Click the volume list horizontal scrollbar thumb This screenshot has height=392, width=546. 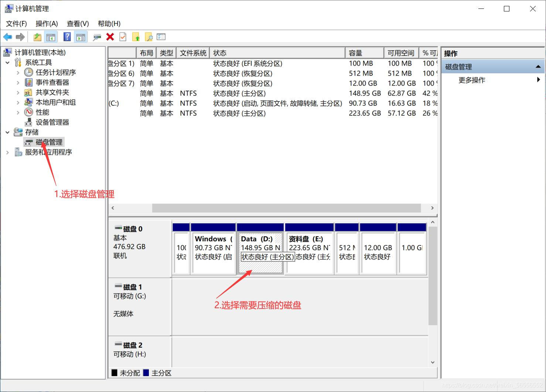tap(286, 208)
